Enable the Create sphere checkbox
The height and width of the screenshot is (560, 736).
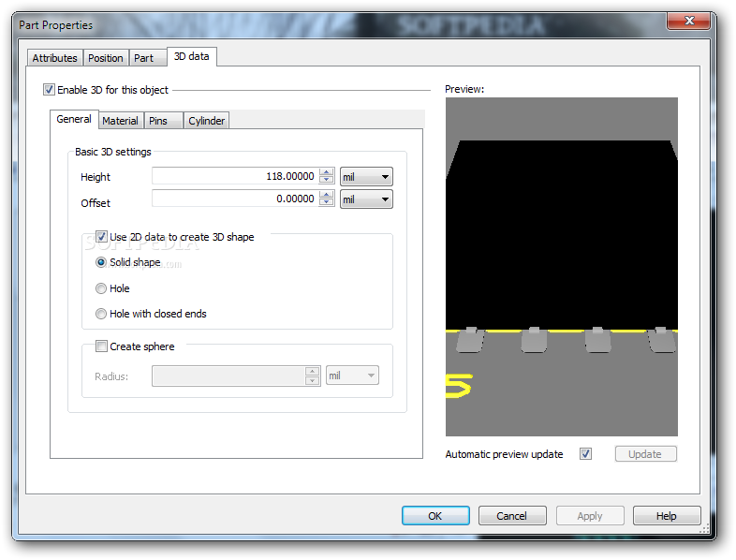tap(101, 346)
